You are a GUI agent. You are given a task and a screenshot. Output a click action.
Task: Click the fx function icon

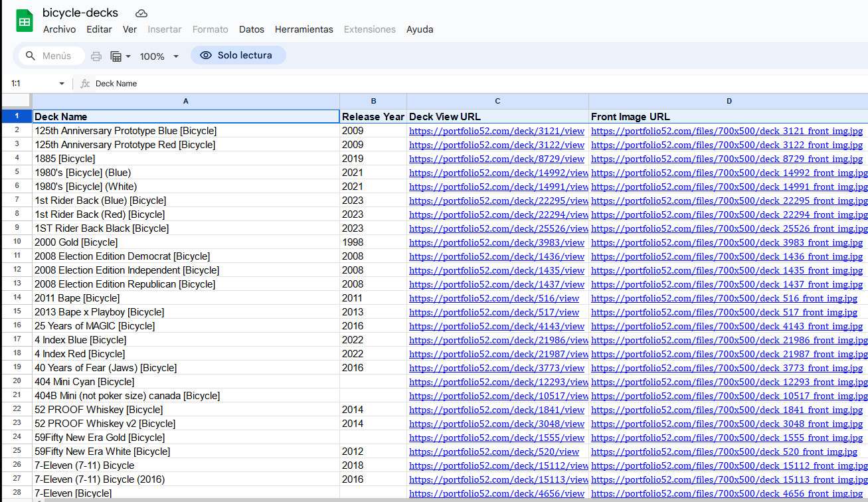[85, 84]
